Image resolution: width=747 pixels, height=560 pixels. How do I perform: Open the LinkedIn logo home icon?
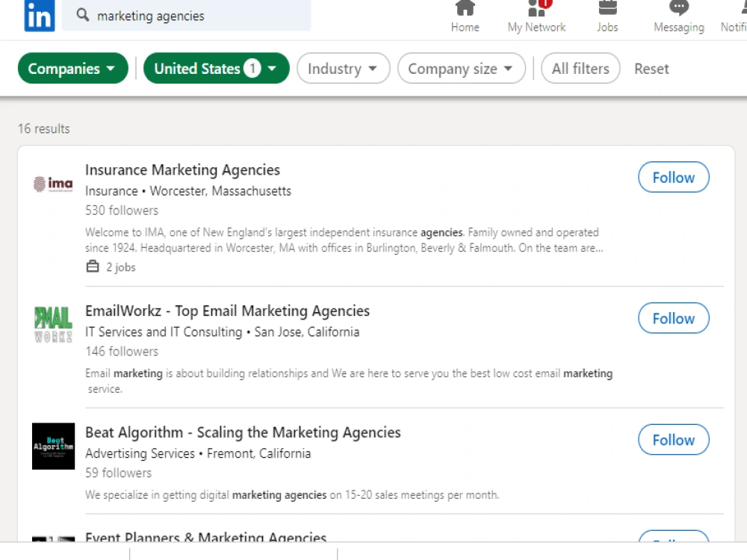[40, 16]
